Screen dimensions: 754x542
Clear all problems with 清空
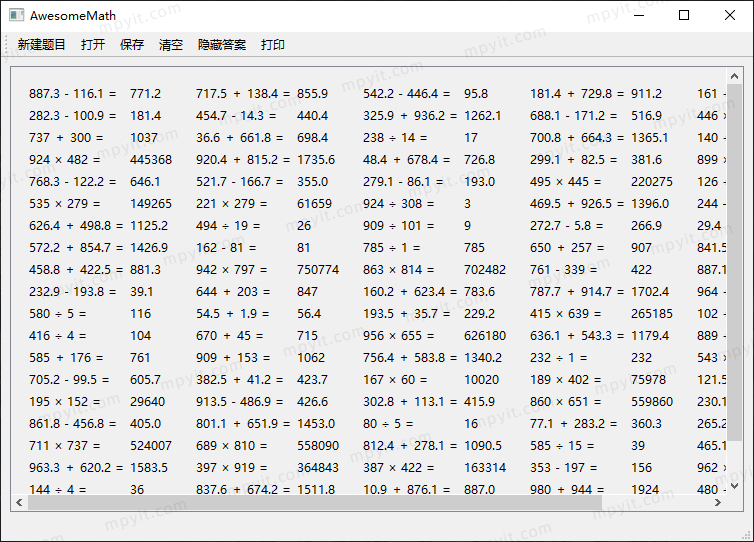[171, 45]
